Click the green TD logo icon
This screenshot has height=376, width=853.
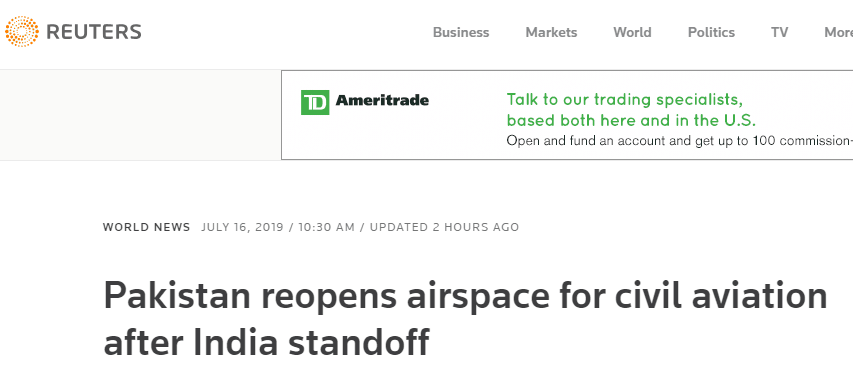tap(315, 102)
